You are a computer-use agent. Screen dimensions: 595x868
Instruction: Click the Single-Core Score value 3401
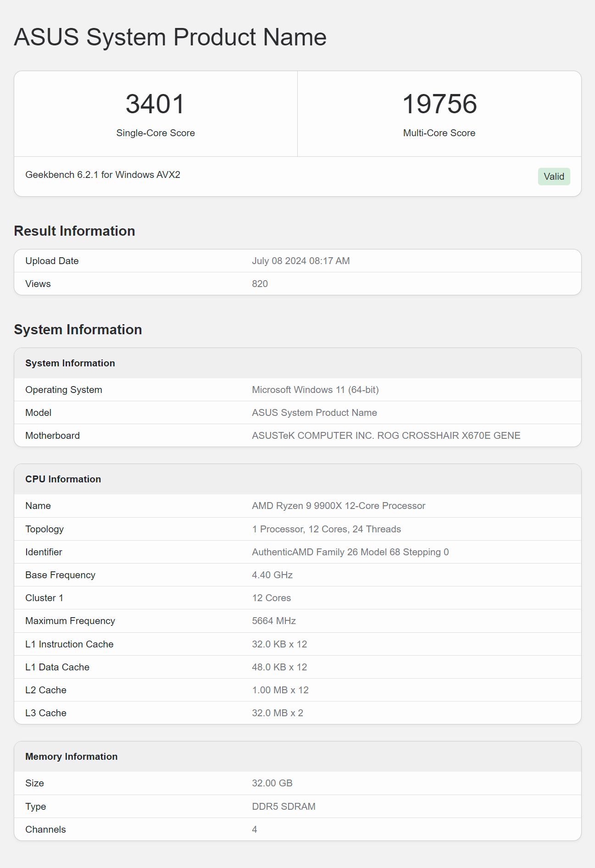[x=155, y=104]
